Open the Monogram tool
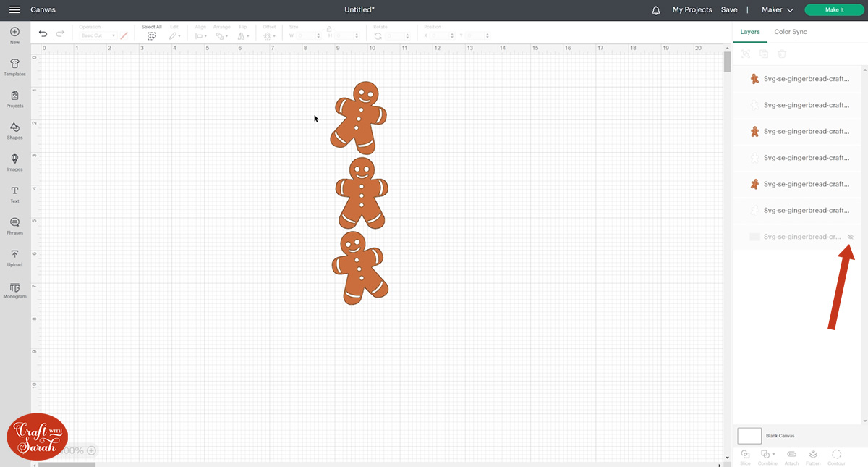 (x=14, y=290)
